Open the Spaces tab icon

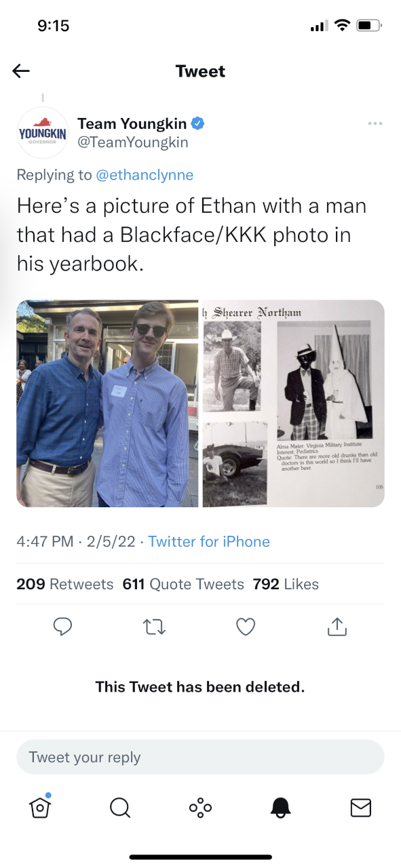coord(200,807)
